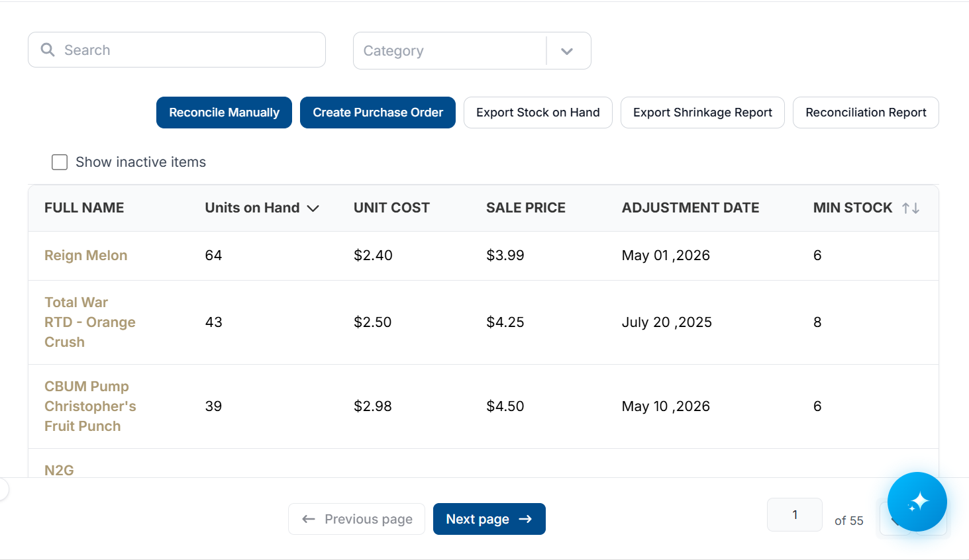Click the Units on Hand chevron
Viewport: 969px width, 560px height.
(313, 209)
